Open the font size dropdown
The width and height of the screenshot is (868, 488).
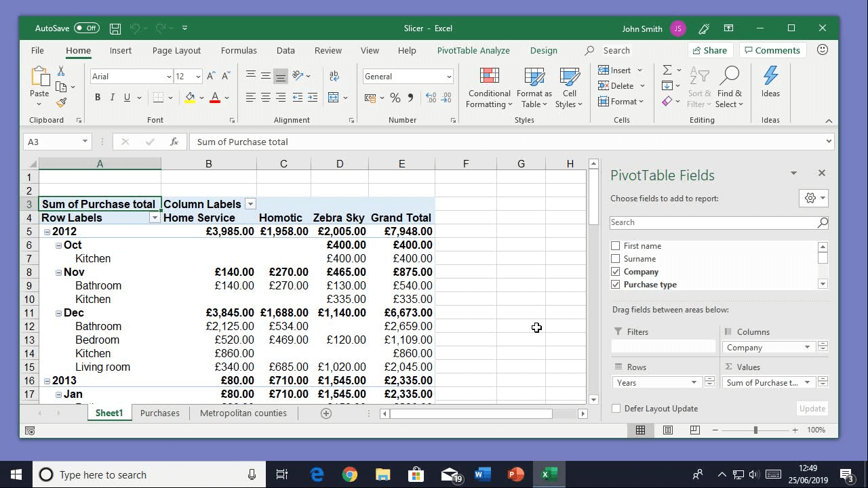pos(197,75)
